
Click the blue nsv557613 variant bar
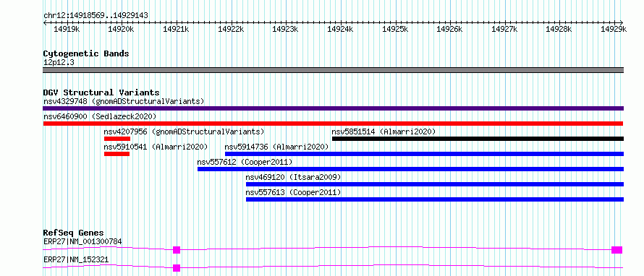click(435, 199)
